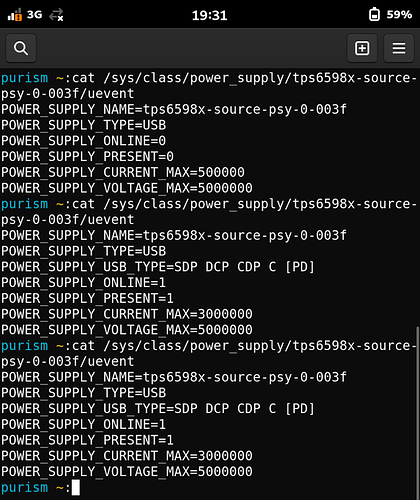The height and width of the screenshot is (500, 420).
Task: Click the first cat uevent command line
Action: (209, 86)
